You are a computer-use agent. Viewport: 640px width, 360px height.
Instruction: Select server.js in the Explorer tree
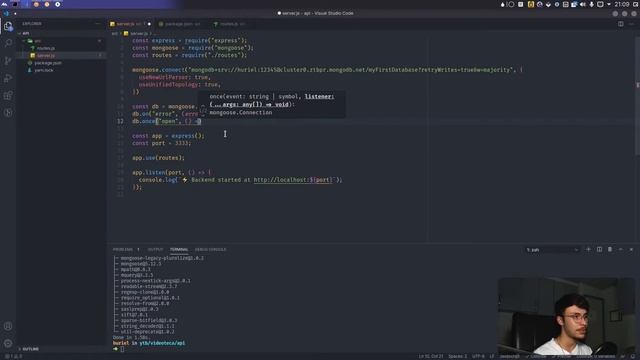click(x=46, y=56)
